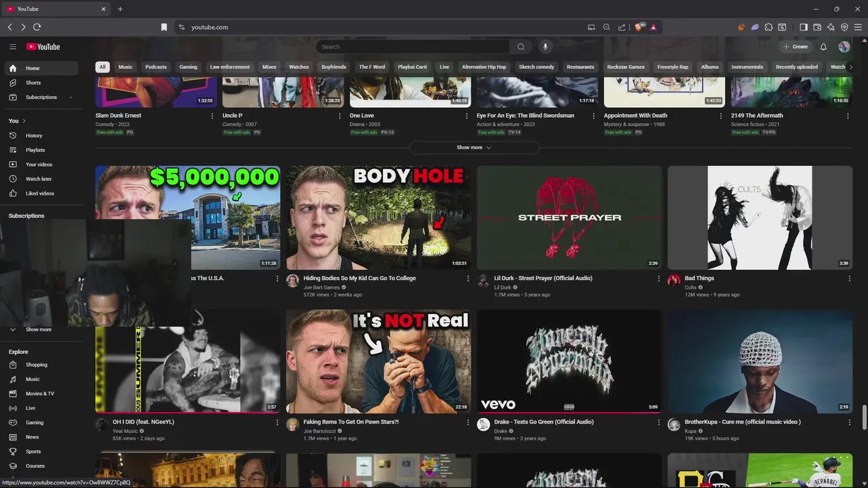This screenshot has width=868, height=488.
Task: Open Gaming under Explore
Action: (x=42, y=422)
